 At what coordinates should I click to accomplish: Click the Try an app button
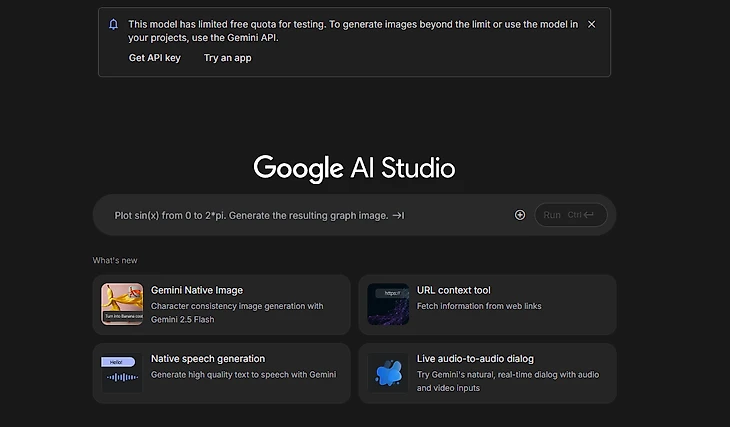tap(227, 58)
